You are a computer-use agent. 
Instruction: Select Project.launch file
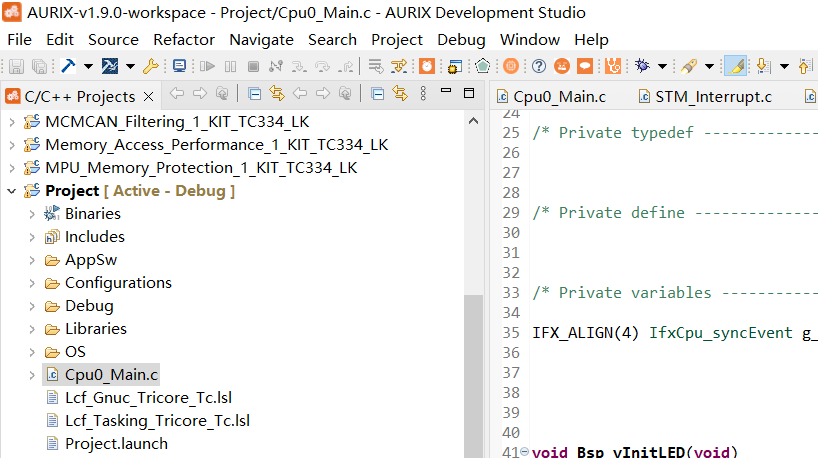[x=116, y=443]
